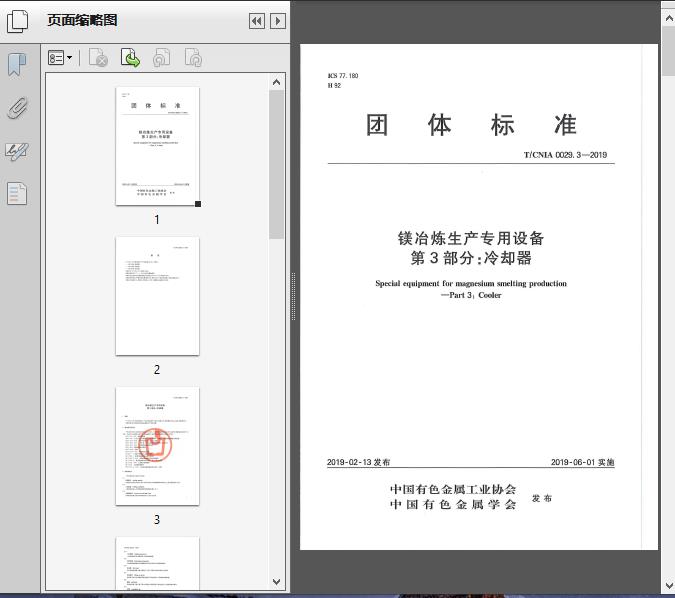Click the delete pages icon
Screen dimensions: 675x598
tap(98, 58)
